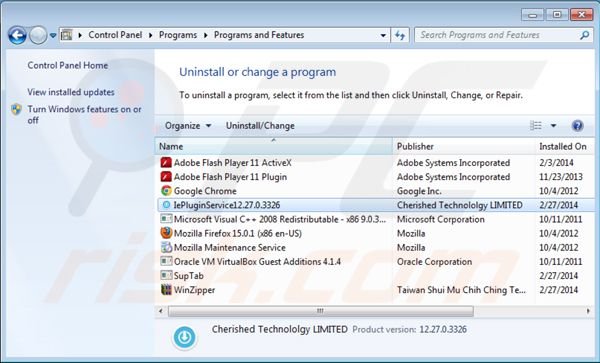Viewport: 600px width, 363px height.
Task: Click Google Inc. publisher cell
Action: tap(419, 191)
